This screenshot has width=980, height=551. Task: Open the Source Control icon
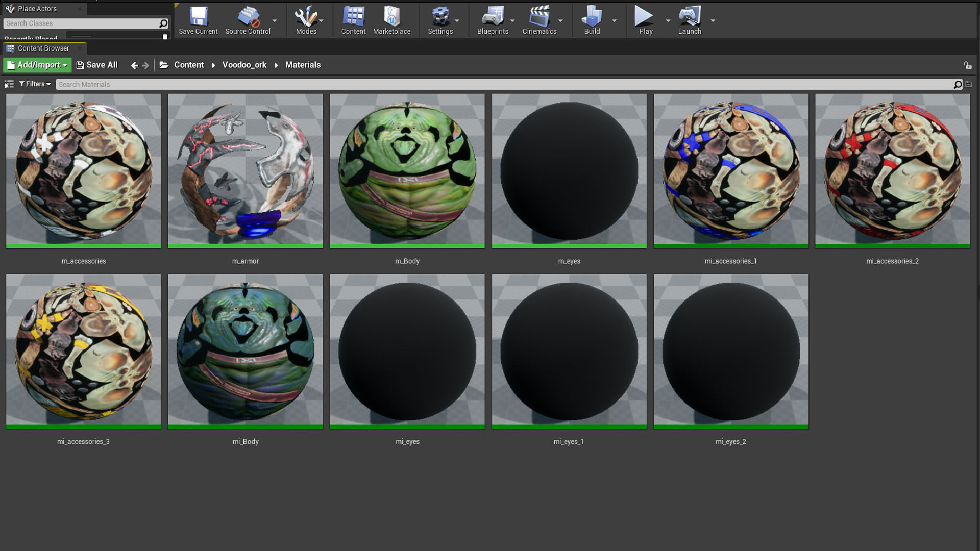(x=248, y=20)
